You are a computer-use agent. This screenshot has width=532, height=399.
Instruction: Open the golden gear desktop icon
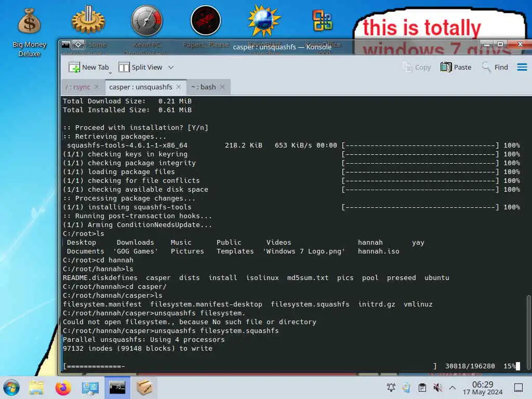click(88, 20)
